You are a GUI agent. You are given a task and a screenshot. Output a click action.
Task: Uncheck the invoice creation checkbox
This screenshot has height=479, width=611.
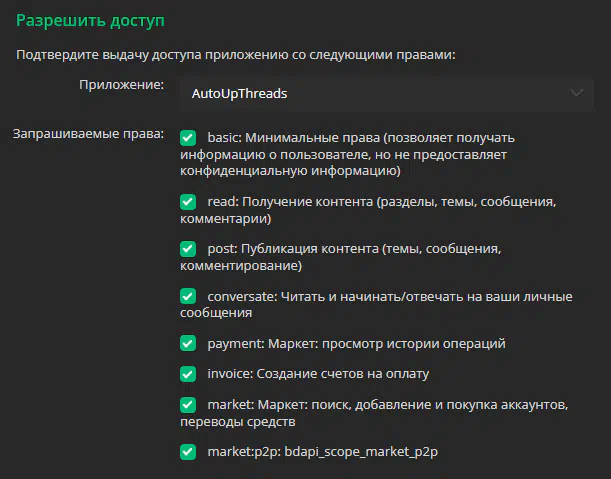point(188,374)
